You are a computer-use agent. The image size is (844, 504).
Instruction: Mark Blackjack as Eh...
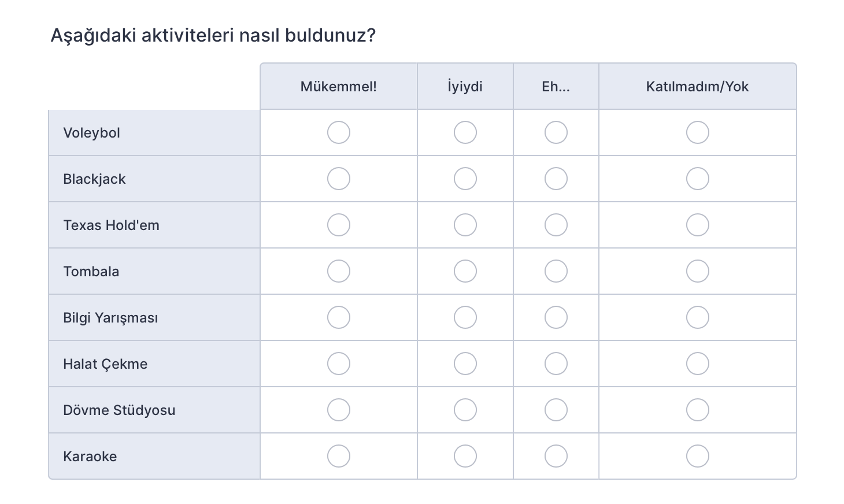556,179
